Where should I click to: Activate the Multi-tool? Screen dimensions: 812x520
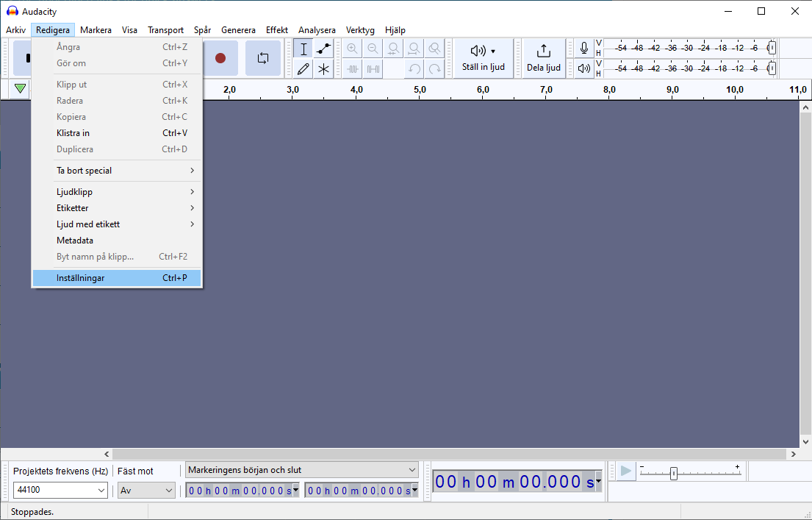(x=323, y=68)
